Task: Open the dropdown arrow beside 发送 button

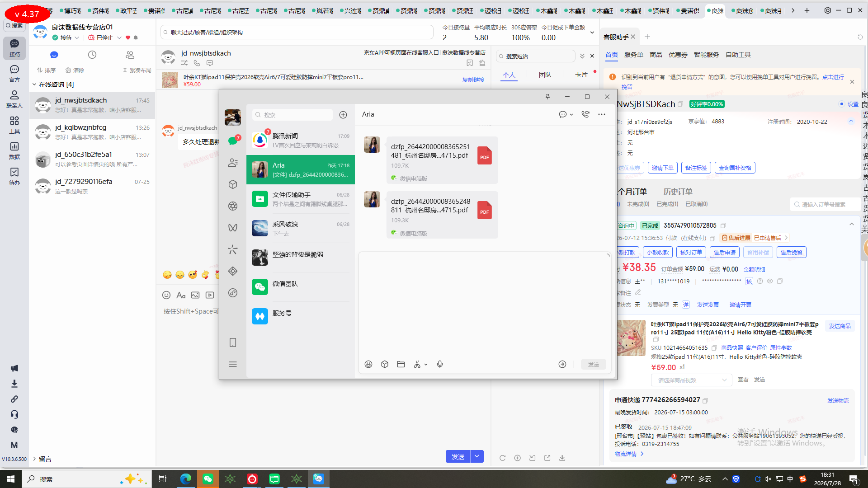Action: click(x=477, y=456)
